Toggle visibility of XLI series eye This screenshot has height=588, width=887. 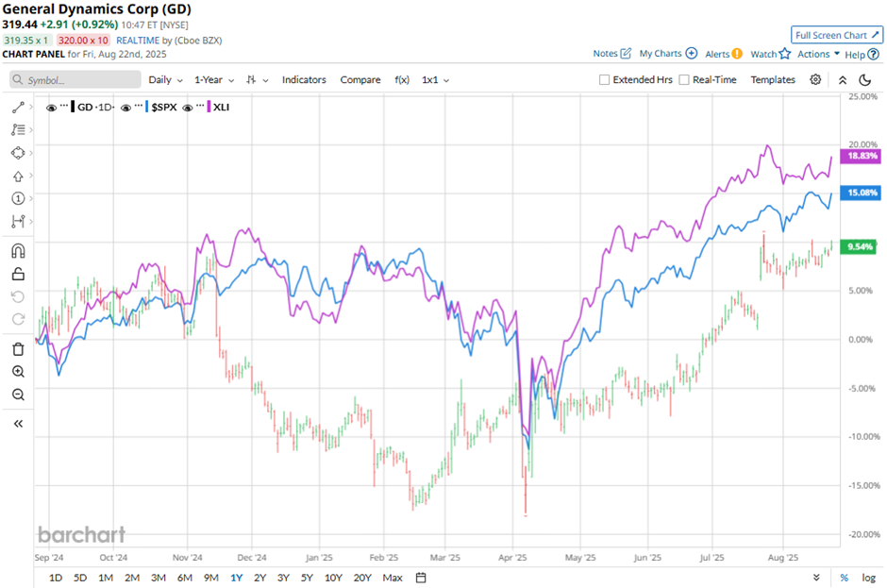[x=188, y=108]
